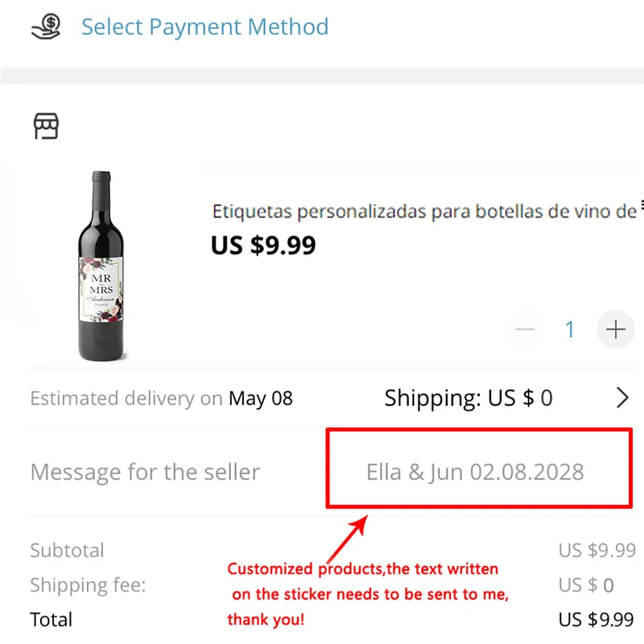Click the Total amount US $9.99
This screenshot has height=644, width=644.
(x=597, y=620)
